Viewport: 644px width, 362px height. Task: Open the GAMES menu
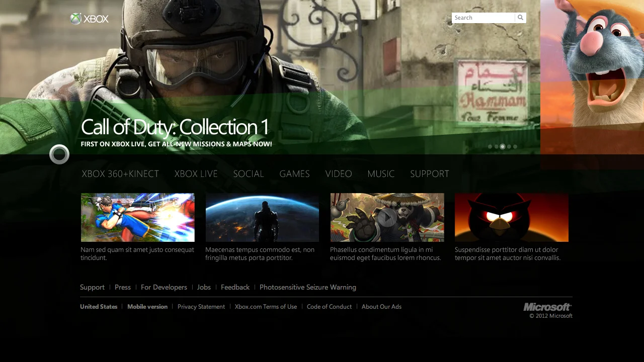coord(294,174)
